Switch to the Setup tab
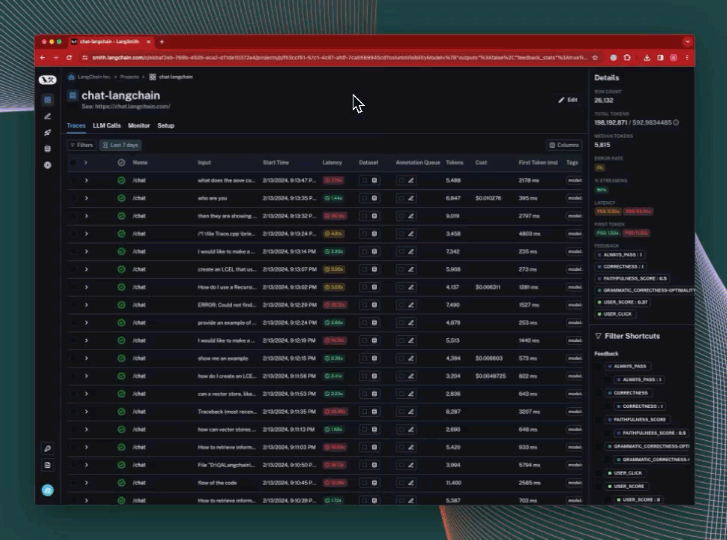Viewport: 727px width, 540px height. pos(166,126)
